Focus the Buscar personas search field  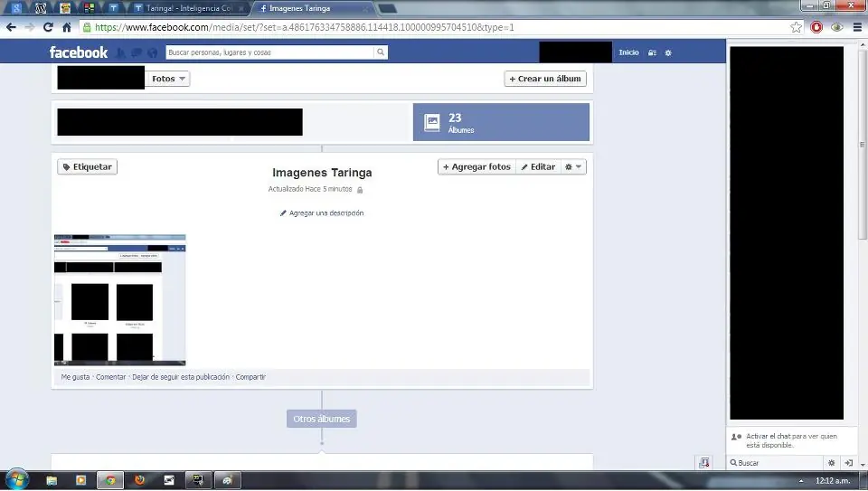[x=269, y=52]
